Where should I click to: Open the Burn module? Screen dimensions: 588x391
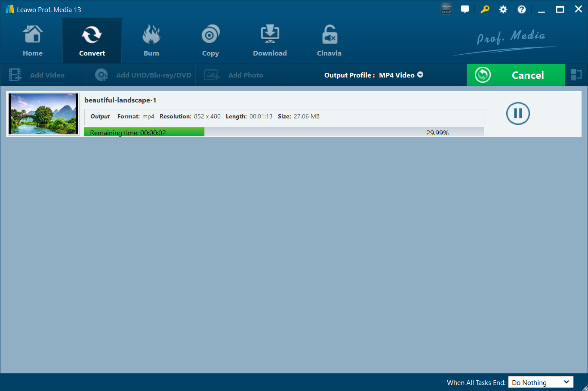(151, 40)
